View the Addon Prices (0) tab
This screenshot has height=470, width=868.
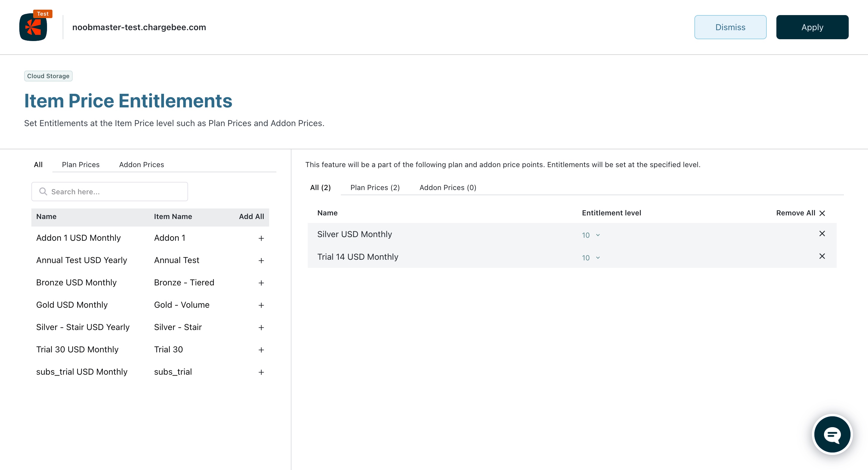(x=448, y=187)
